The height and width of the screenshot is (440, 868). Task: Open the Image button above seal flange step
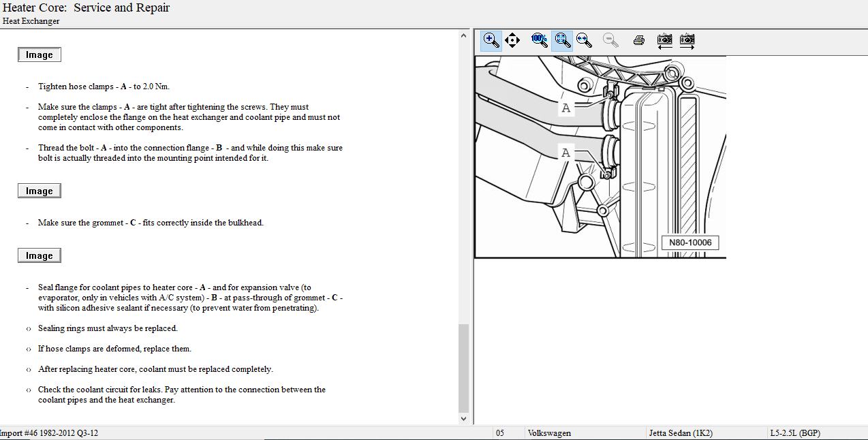[x=40, y=256]
